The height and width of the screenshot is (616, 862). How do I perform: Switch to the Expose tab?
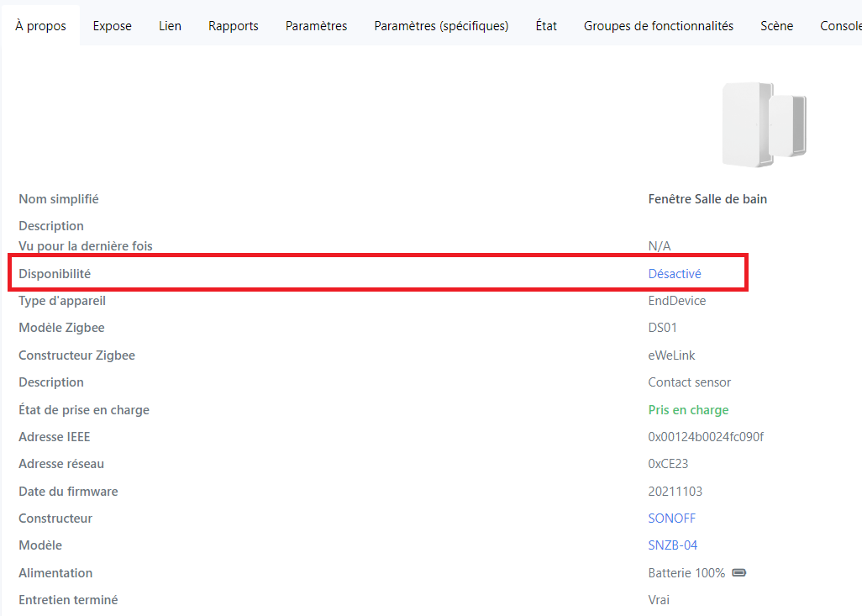(x=113, y=26)
